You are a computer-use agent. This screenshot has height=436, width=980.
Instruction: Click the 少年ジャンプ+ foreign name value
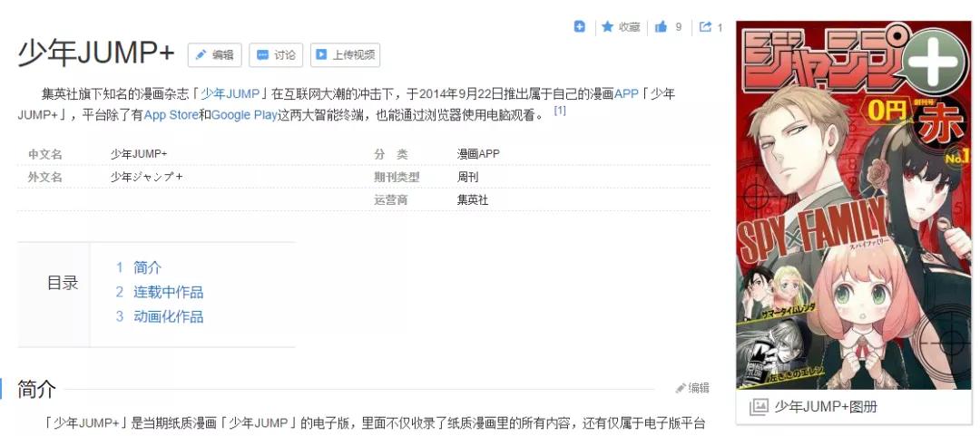pos(146,178)
